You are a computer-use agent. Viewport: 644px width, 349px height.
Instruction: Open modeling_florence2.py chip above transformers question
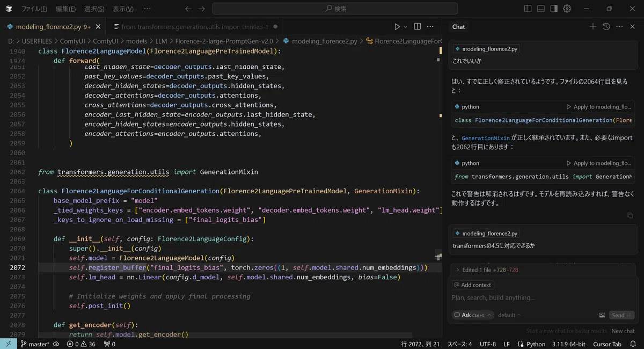(486, 234)
